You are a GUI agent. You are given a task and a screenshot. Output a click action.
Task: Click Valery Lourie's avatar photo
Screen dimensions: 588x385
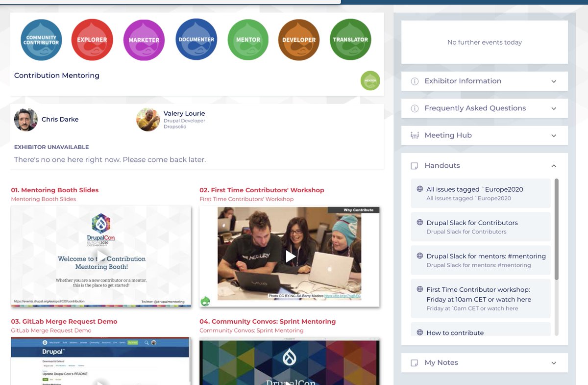[148, 120]
